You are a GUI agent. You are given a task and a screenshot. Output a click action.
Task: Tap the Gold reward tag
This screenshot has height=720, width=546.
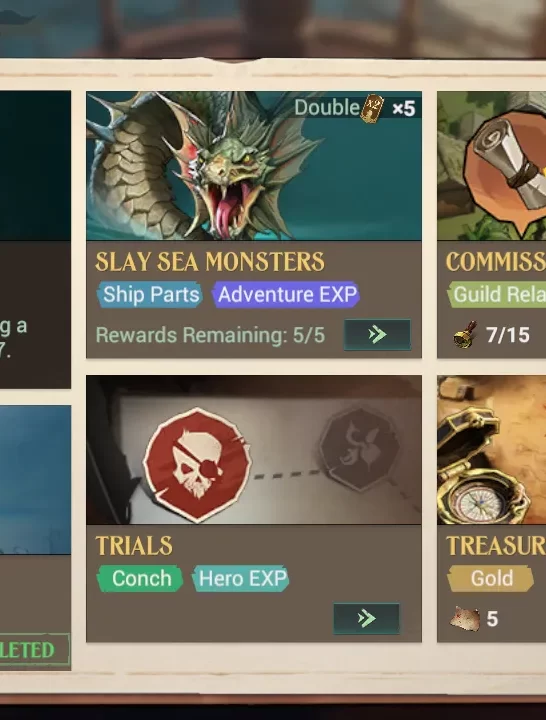(491, 578)
